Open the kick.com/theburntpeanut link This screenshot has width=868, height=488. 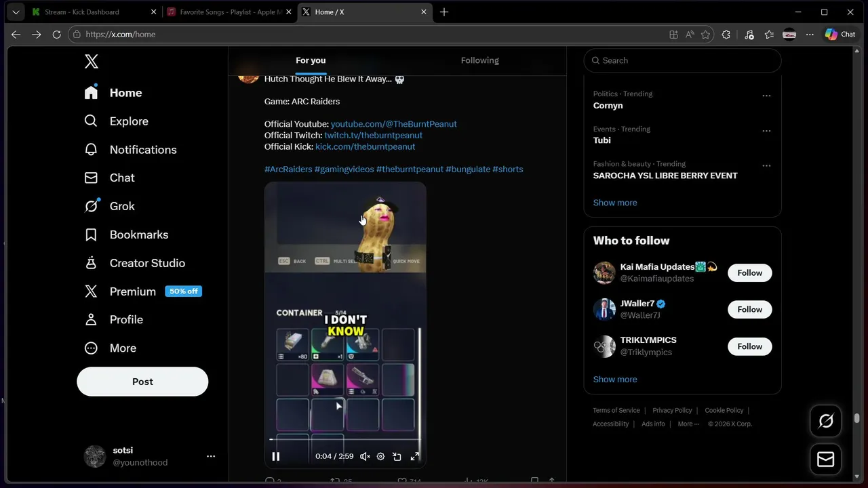(365, 146)
